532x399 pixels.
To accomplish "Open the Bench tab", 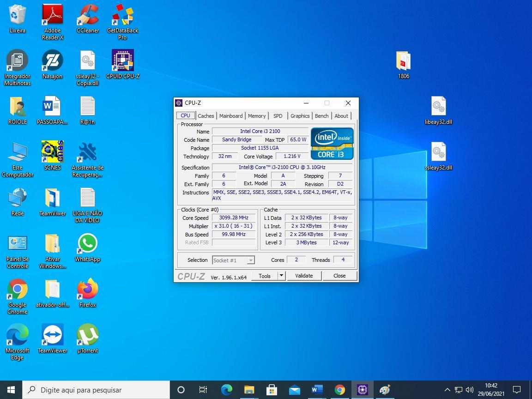I will tap(321, 116).
